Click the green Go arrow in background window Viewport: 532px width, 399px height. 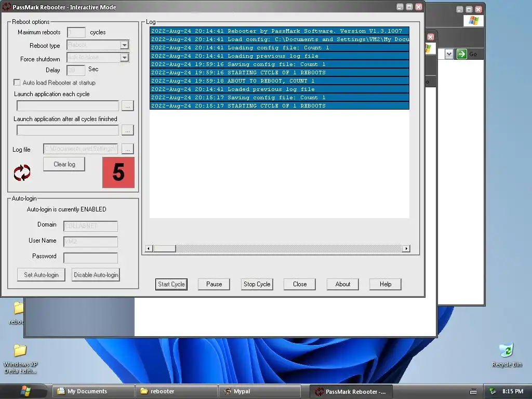(461, 54)
